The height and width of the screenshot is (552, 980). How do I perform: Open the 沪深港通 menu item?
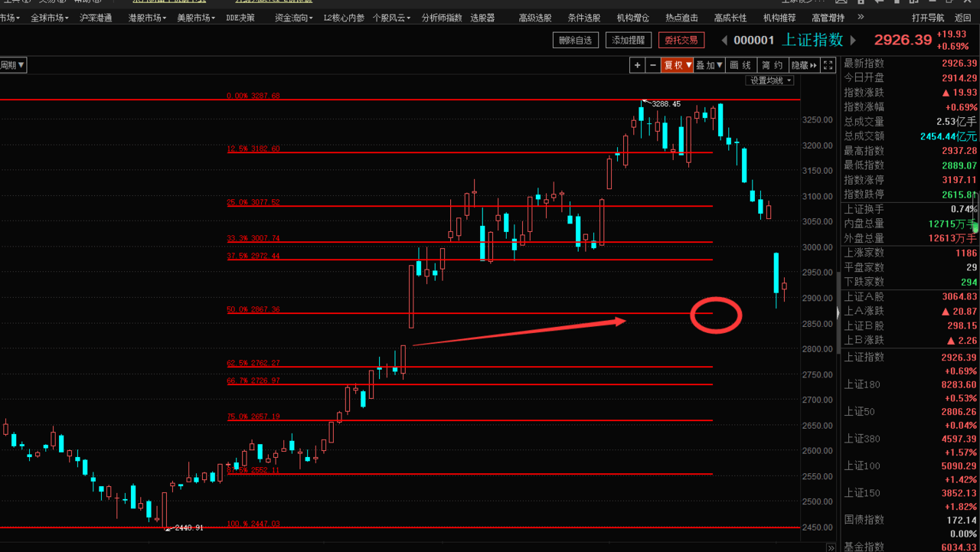pyautogui.click(x=96, y=18)
